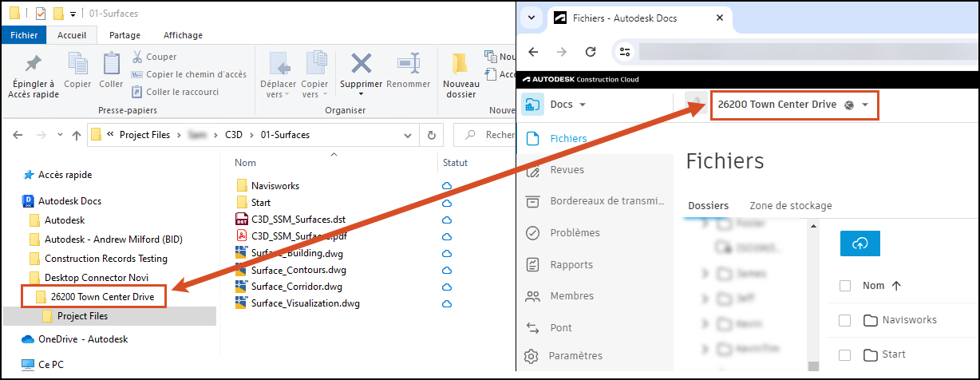
Task: Open Bordereaux de transmission in sidebar
Action: tap(595, 201)
